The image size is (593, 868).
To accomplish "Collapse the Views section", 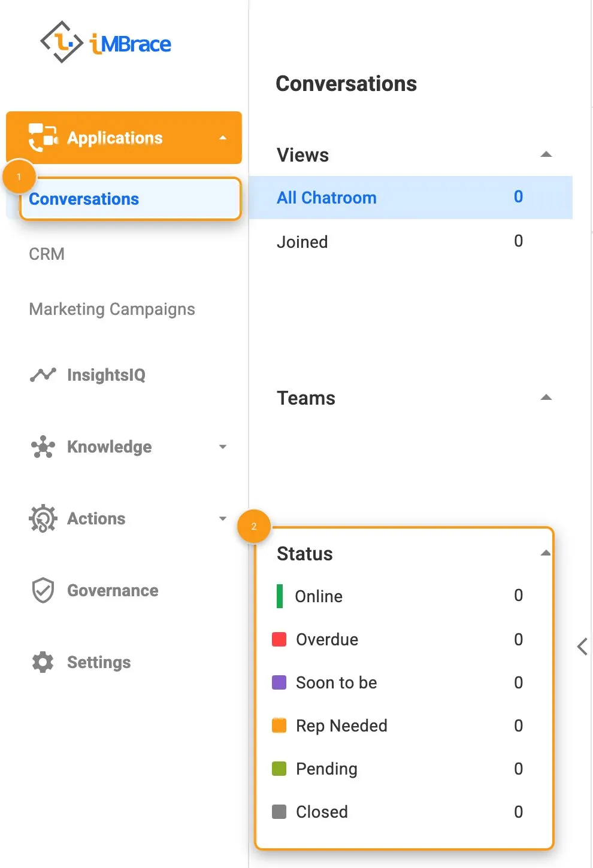I will (x=546, y=154).
